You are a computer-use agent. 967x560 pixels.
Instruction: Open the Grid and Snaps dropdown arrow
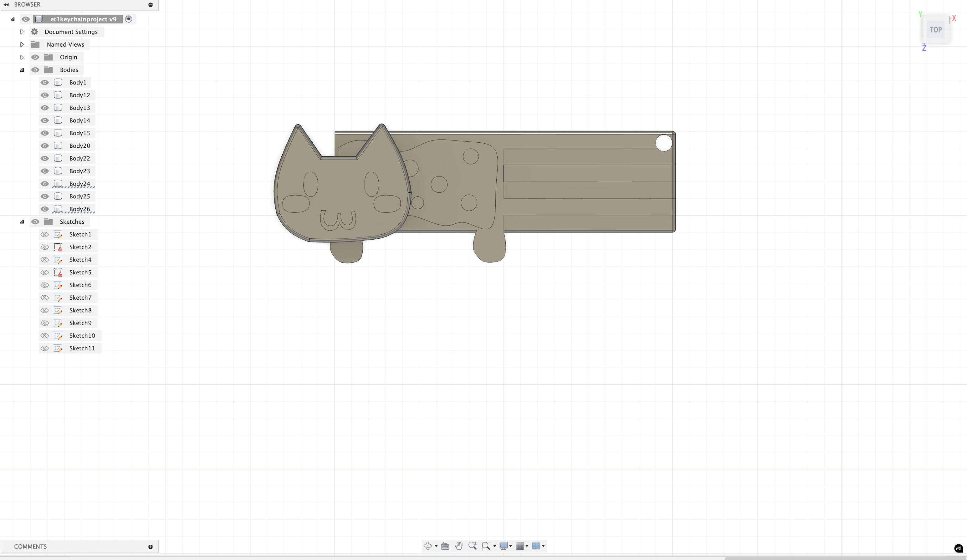tap(527, 546)
